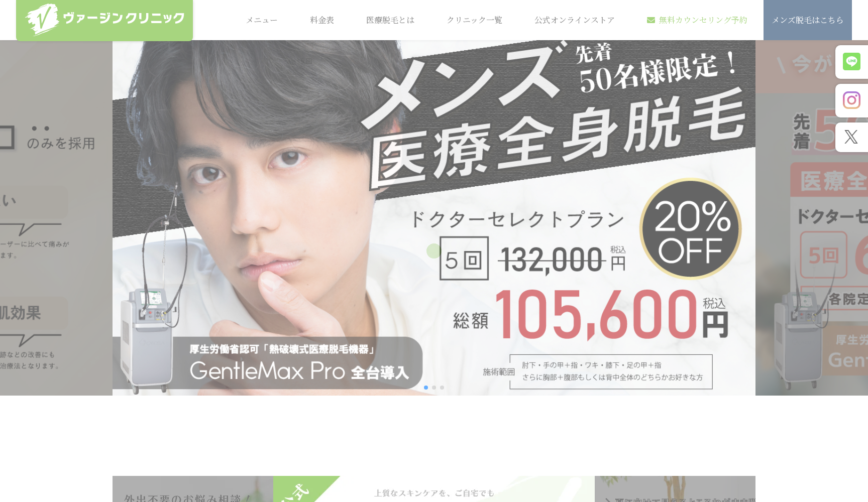Select the third carousel dot
The width and height of the screenshot is (868, 502).
(442, 388)
